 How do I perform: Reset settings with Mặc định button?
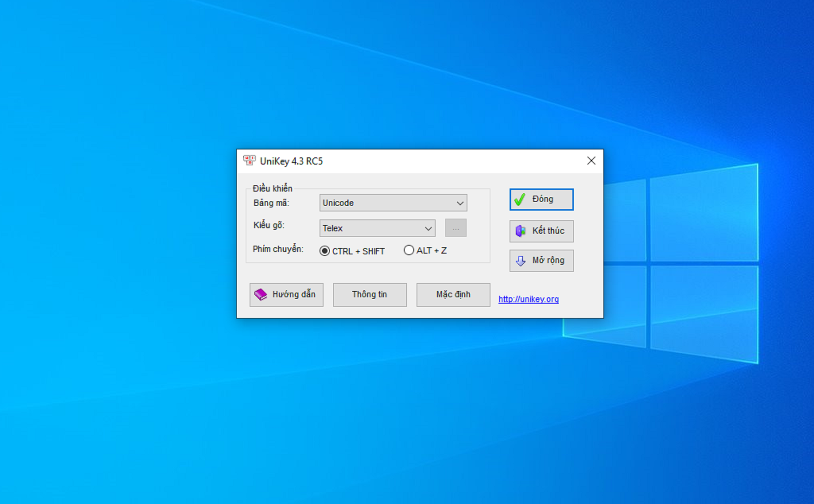pos(453,295)
